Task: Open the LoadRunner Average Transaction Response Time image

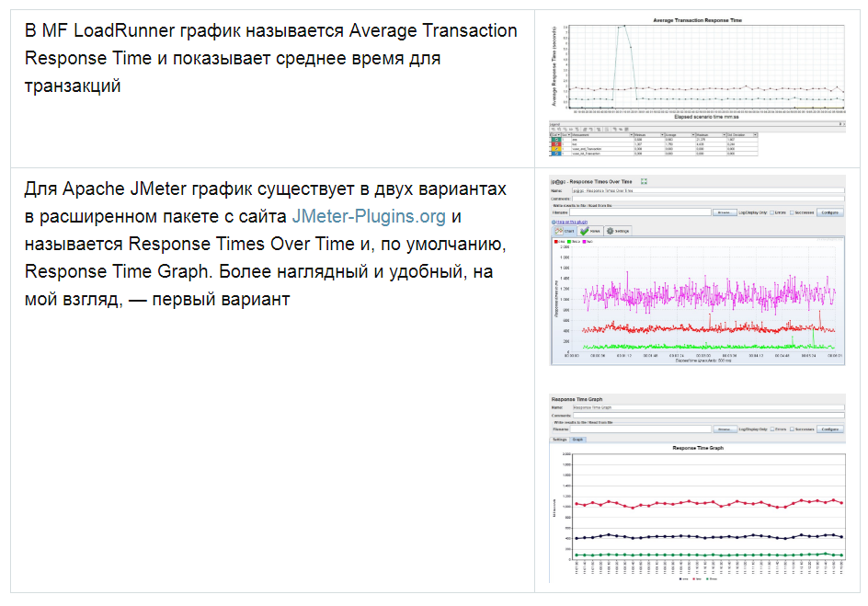Action: 697,86
